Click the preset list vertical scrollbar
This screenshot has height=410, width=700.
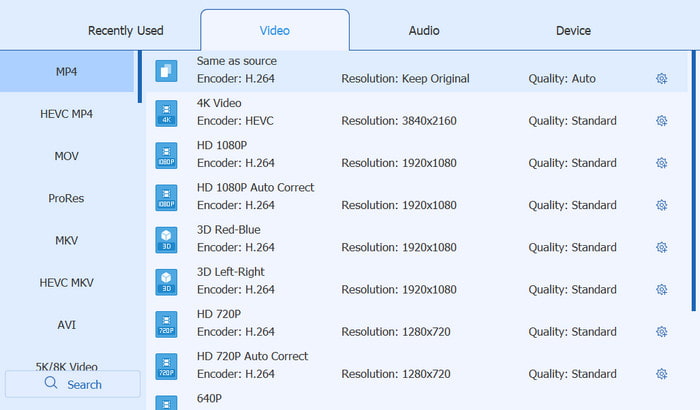click(x=693, y=181)
